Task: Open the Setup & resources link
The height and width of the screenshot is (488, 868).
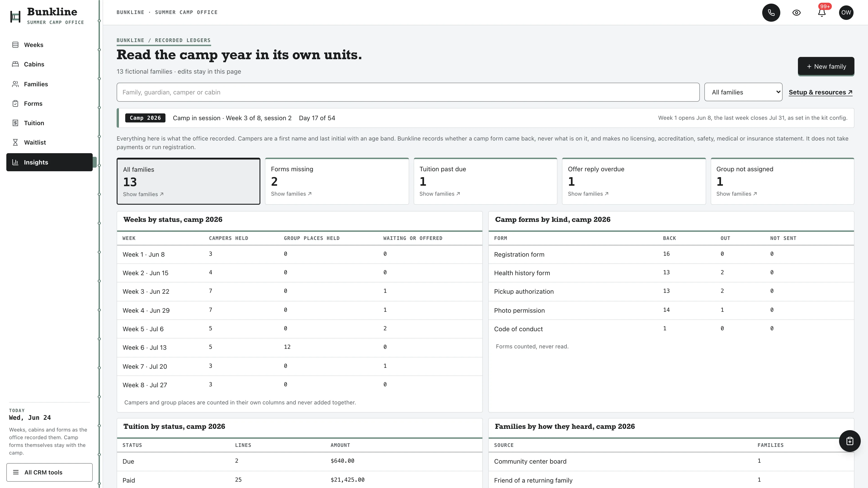Action: pos(821,92)
